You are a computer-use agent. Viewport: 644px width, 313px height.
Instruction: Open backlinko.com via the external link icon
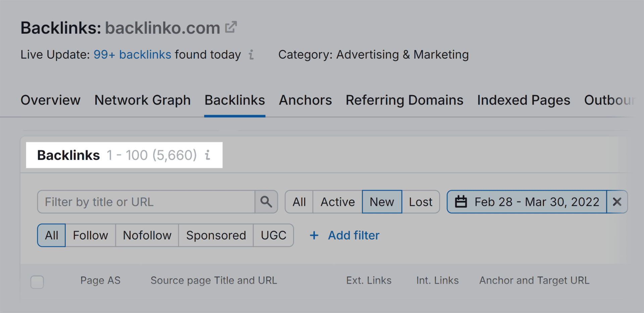tap(231, 27)
